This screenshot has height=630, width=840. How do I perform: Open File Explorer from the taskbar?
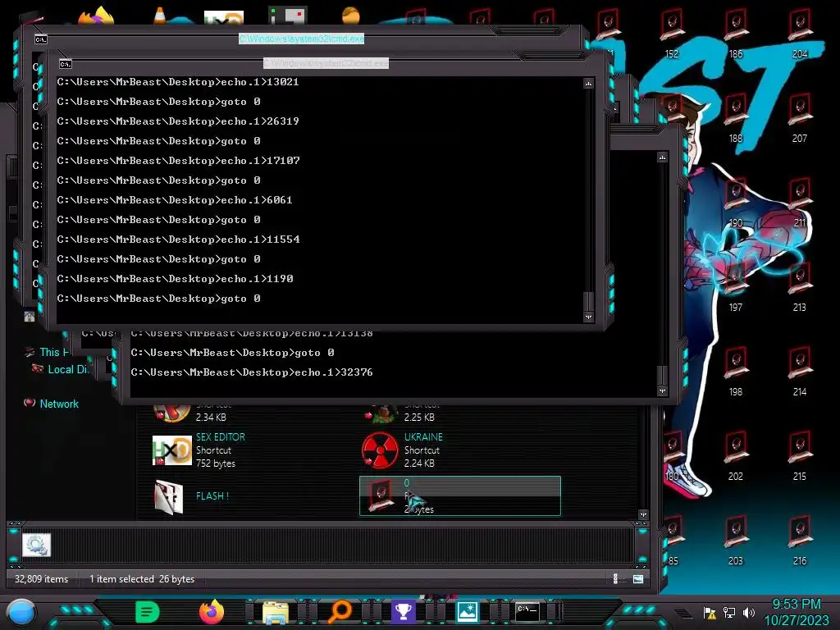[x=276, y=612]
